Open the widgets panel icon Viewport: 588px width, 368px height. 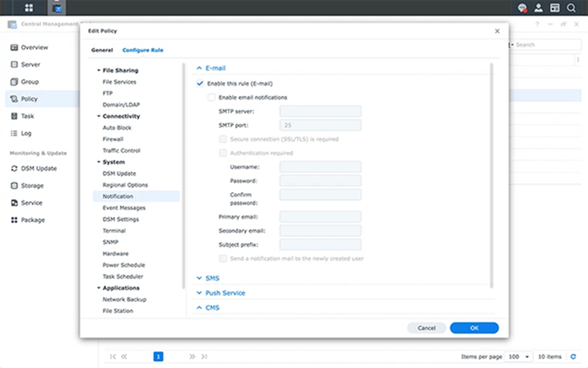pos(555,8)
